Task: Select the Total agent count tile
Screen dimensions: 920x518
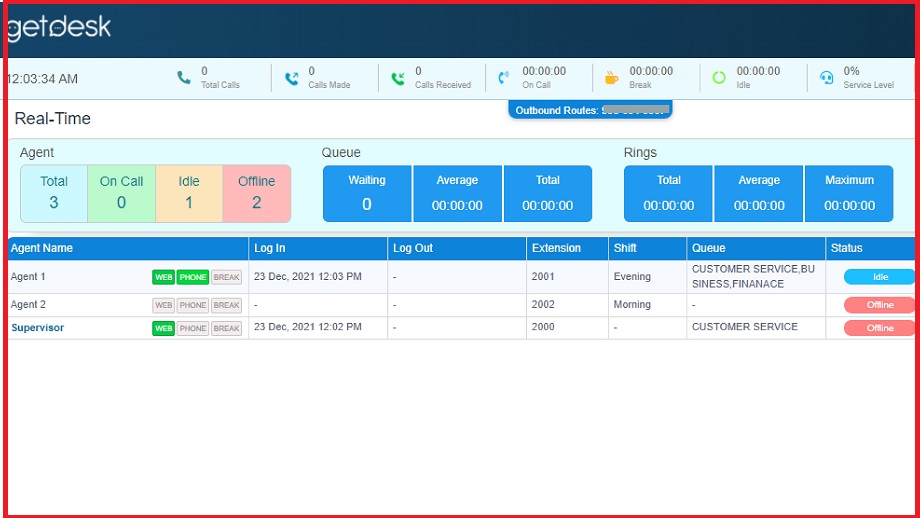Action: pyautogui.click(x=54, y=193)
